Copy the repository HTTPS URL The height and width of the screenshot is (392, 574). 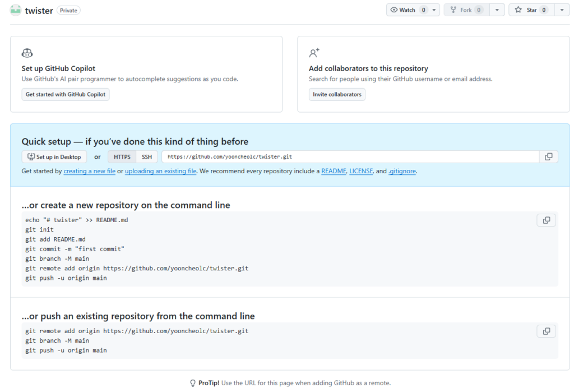[x=548, y=157]
